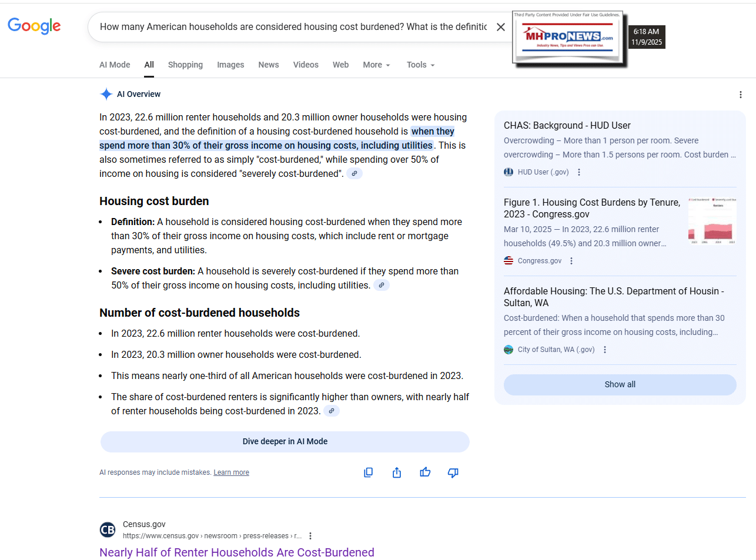Image resolution: width=756 pixels, height=560 pixels.
Task: Give thumbs down to AI Overview
Action: click(x=453, y=472)
